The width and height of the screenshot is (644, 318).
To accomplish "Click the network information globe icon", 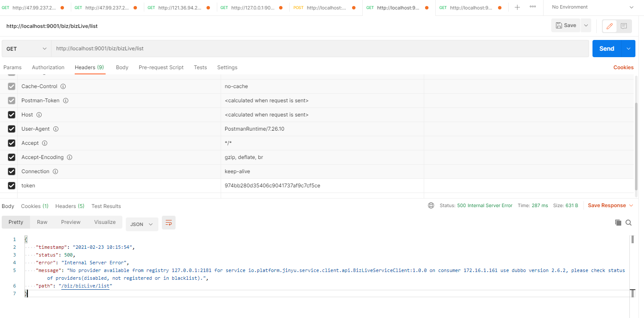I will click(x=431, y=205).
